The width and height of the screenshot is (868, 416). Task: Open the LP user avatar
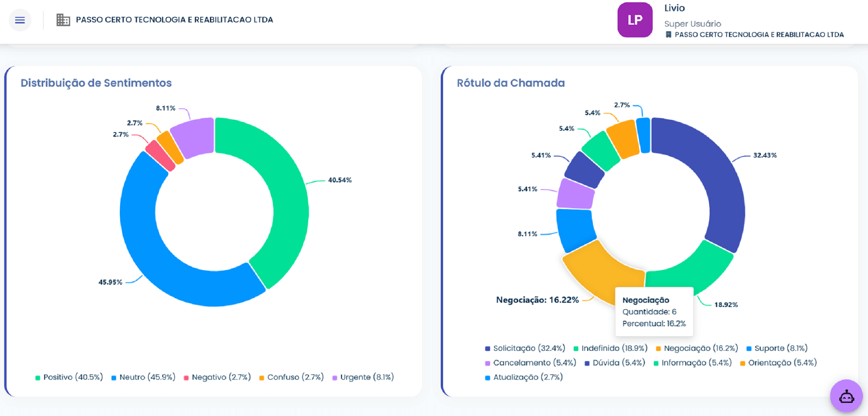(x=635, y=20)
